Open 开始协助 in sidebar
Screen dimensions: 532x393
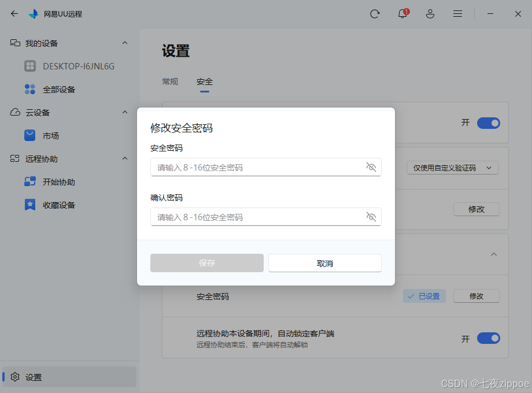(50, 181)
